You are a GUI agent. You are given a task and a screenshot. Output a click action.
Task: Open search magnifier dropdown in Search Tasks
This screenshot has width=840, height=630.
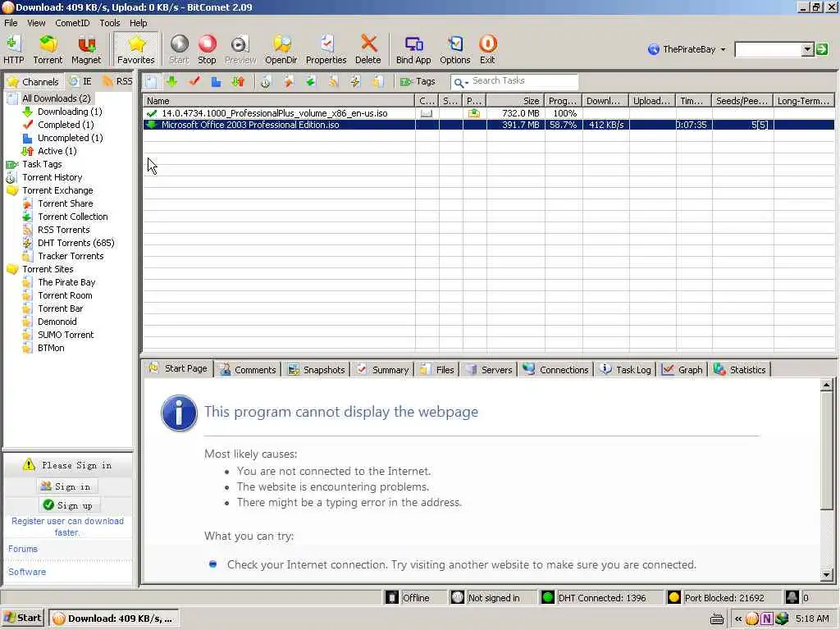point(460,82)
